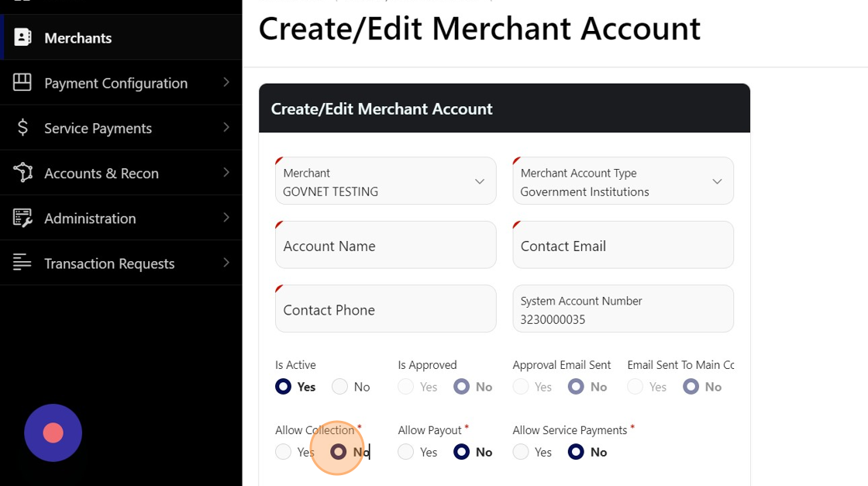868x486 pixels.
Task: Click the Merchants sidebar icon
Action: point(22,37)
